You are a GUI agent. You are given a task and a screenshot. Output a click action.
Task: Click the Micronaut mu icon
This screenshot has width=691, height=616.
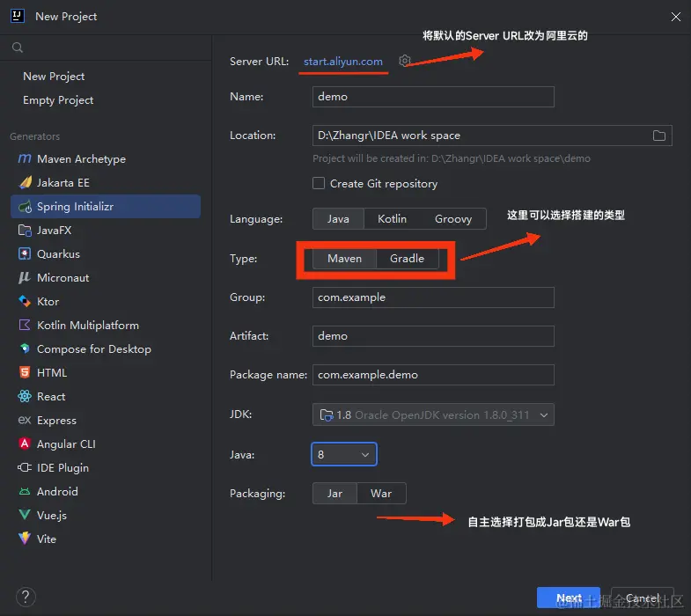(25, 277)
